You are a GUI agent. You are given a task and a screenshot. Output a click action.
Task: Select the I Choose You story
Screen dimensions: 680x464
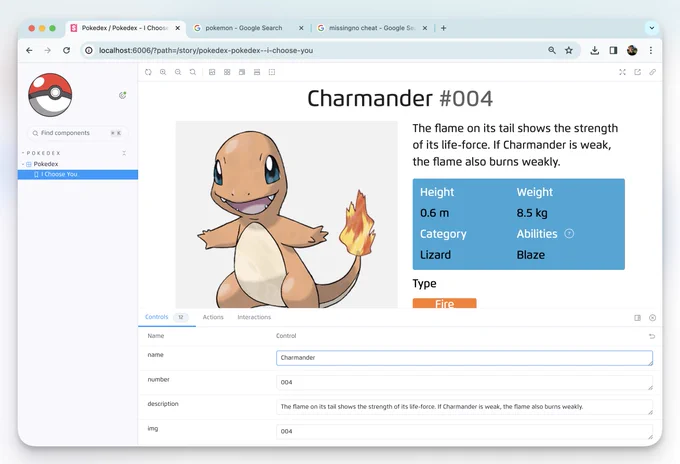pyautogui.click(x=78, y=174)
